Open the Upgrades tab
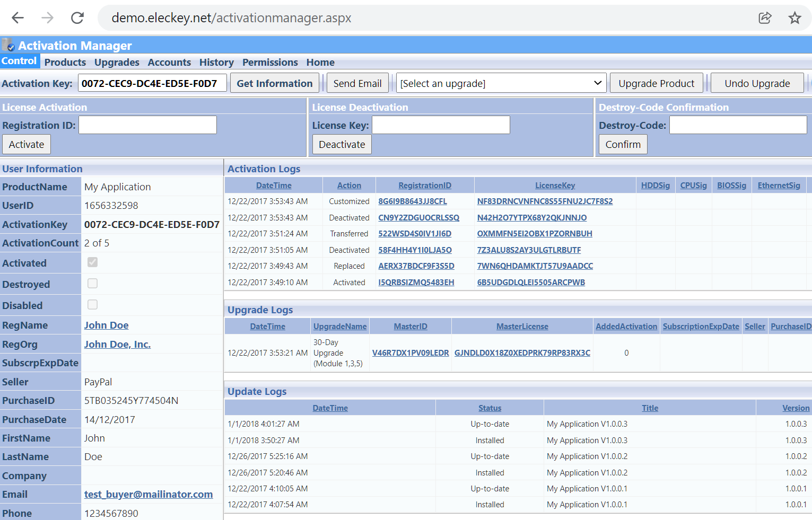 117,62
